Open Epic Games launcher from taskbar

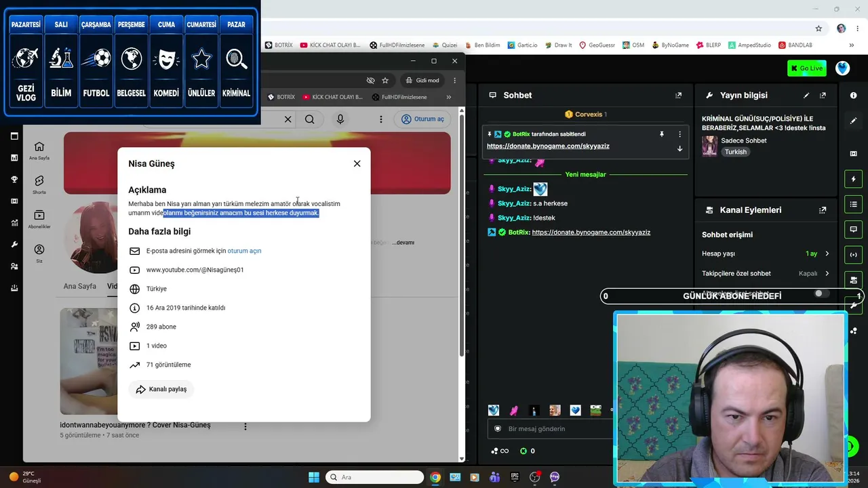click(515, 477)
